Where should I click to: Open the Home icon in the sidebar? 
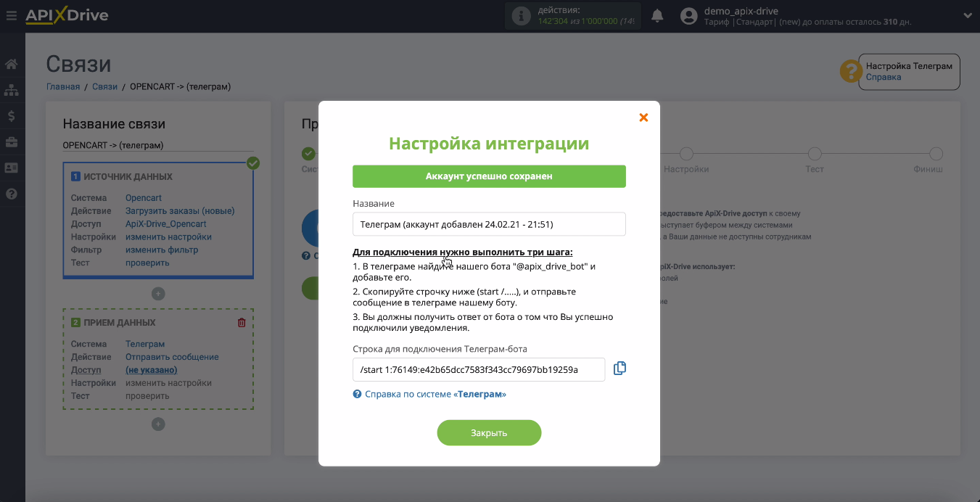(x=12, y=65)
